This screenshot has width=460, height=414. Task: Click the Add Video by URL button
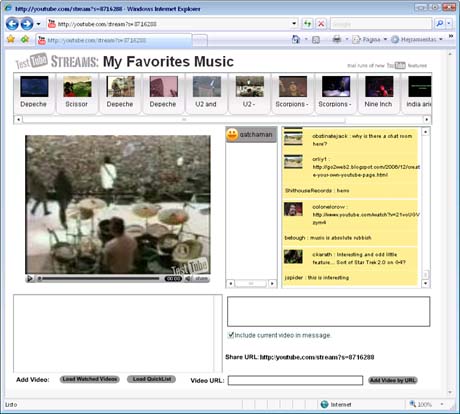point(393,380)
